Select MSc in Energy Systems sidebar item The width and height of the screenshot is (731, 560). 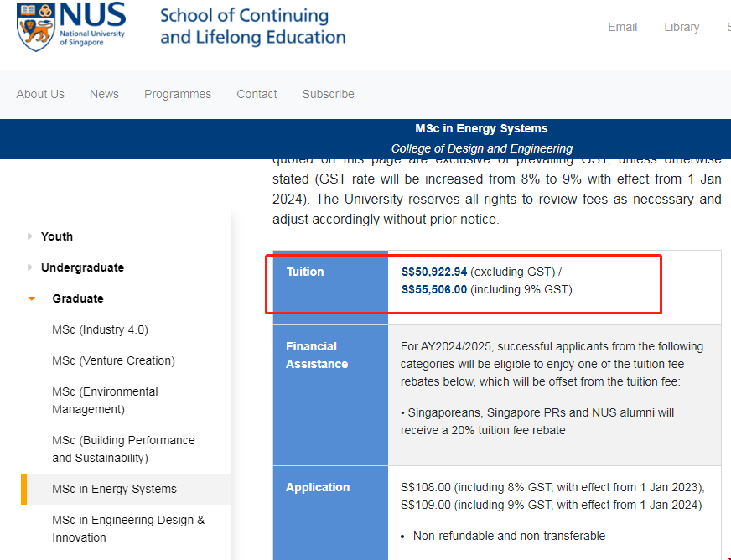pyautogui.click(x=114, y=489)
